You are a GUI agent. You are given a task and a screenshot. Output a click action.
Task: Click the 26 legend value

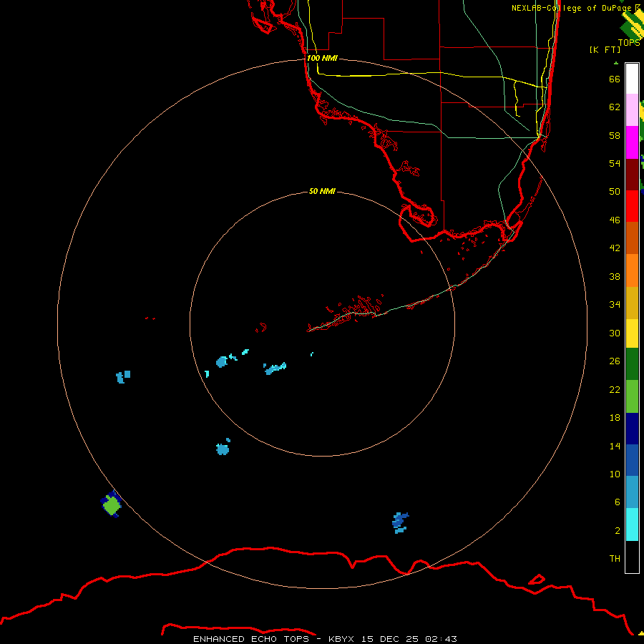(615, 361)
